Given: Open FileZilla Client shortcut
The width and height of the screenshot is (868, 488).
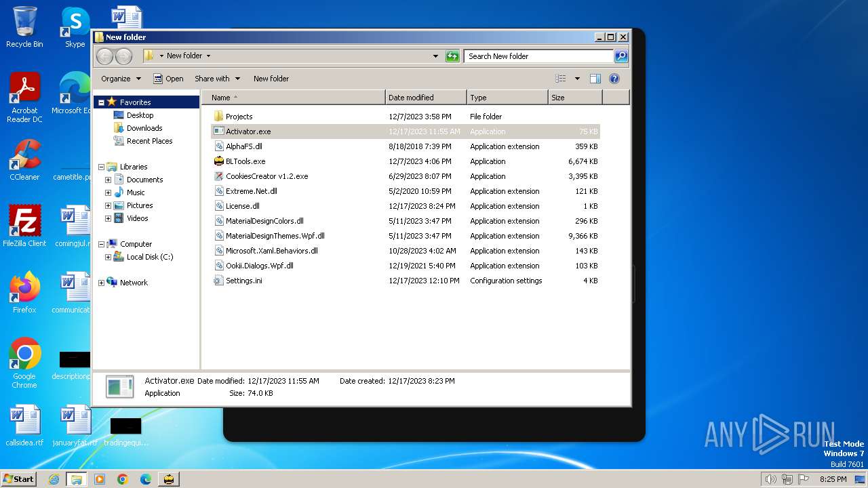Looking at the screenshot, I should (x=24, y=226).
